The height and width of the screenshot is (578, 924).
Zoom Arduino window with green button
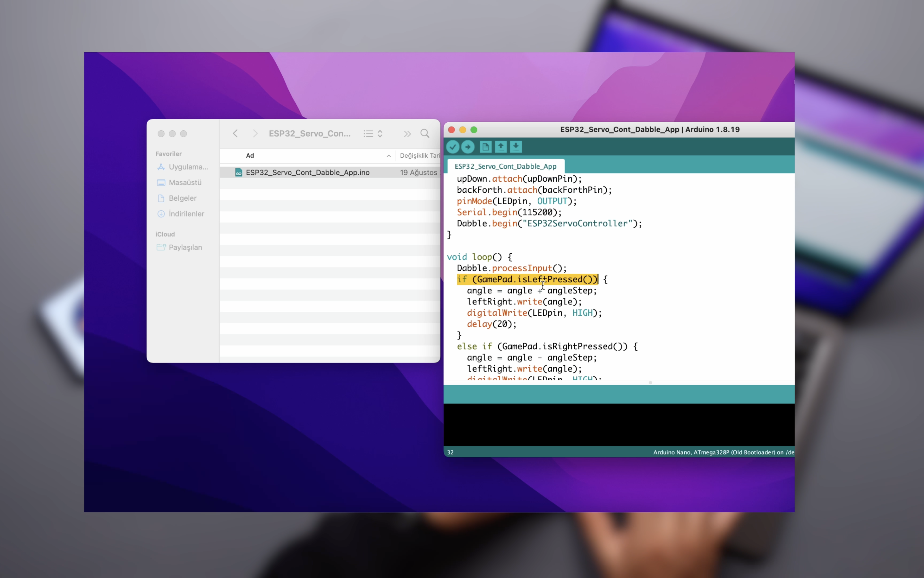click(474, 130)
